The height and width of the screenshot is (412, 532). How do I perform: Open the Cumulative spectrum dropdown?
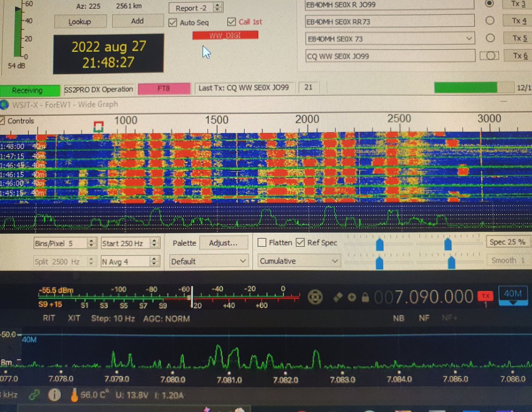point(299,261)
